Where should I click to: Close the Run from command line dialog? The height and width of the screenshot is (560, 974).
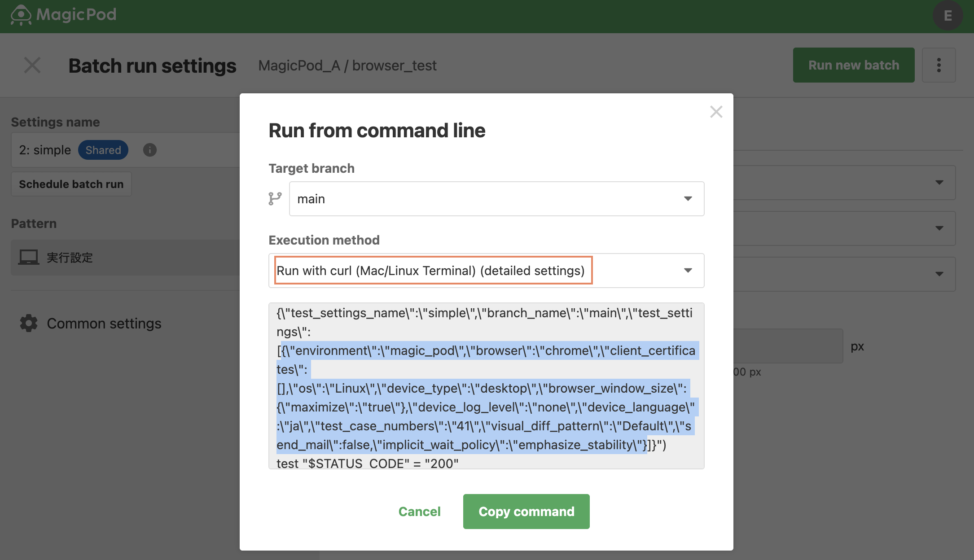(716, 112)
